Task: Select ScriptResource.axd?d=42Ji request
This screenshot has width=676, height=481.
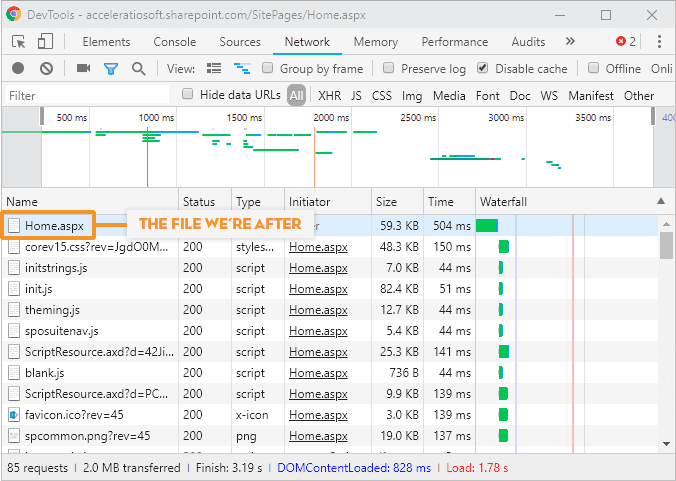Action: pyautogui.click(x=99, y=352)
